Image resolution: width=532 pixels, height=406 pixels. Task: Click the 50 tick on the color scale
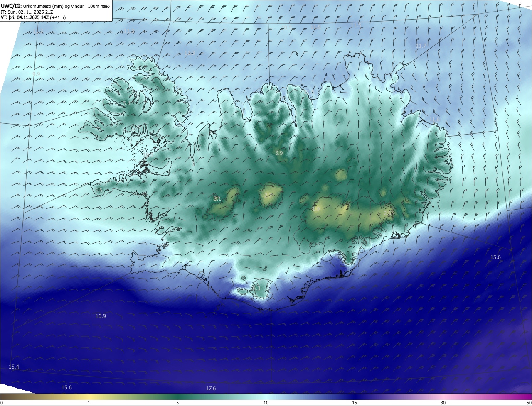[529, 403]
